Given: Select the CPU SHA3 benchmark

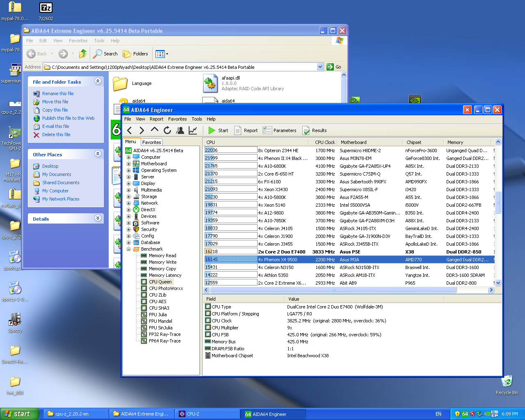Looking at the screenshot, I should tap(159, 308).
